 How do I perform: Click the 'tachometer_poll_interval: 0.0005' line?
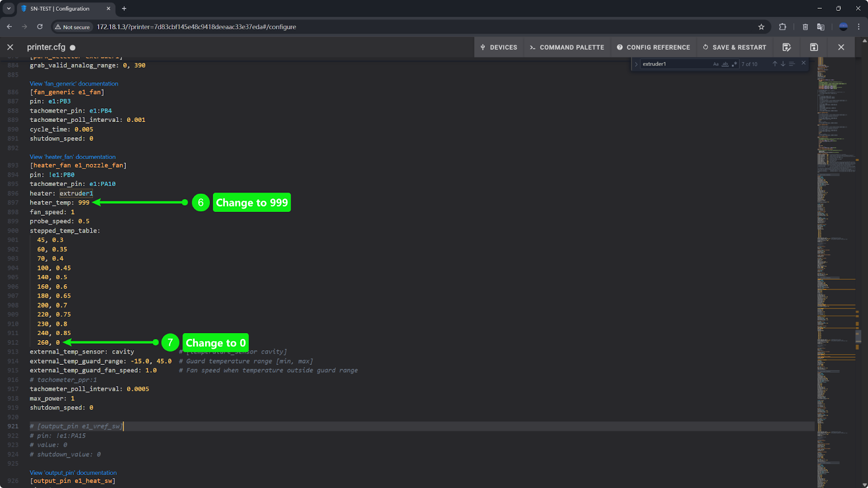click(90, 389)
